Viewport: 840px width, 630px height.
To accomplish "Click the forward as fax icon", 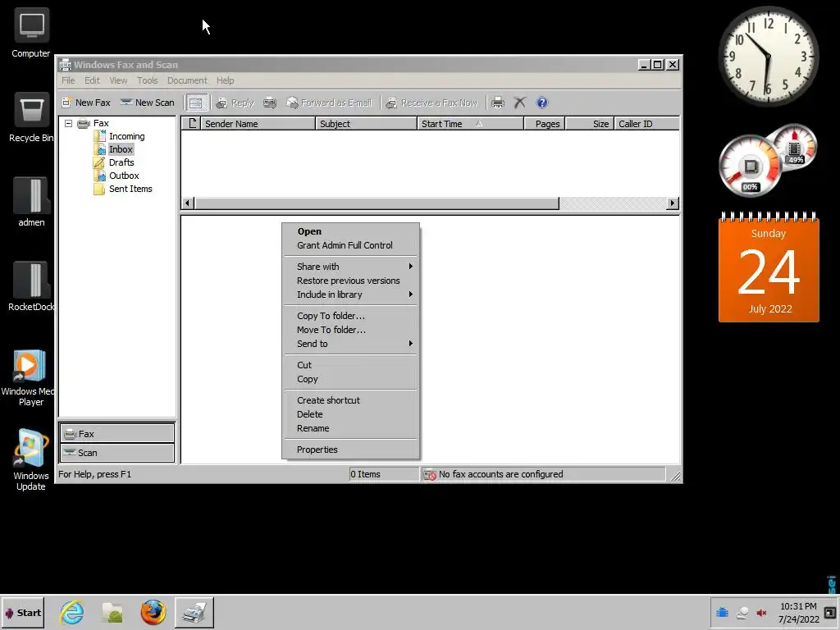I will pyautogui.click(x=269, y=103).
